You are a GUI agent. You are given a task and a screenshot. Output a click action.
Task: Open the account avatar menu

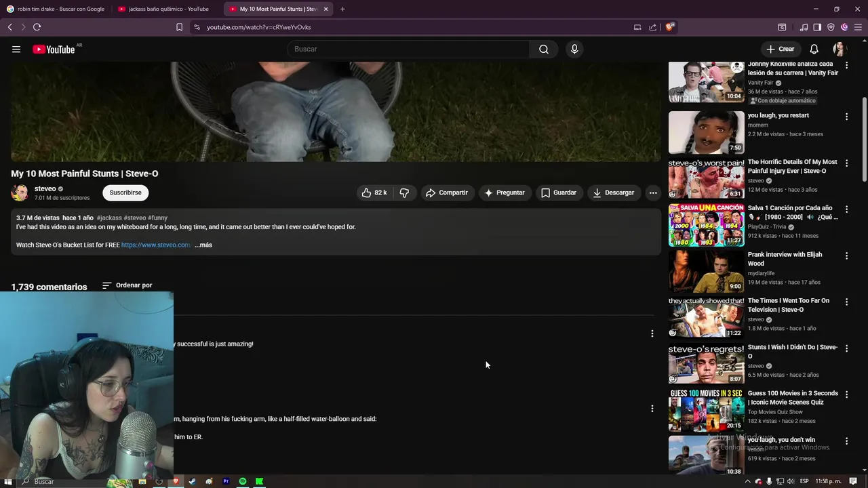click(839, 49)
